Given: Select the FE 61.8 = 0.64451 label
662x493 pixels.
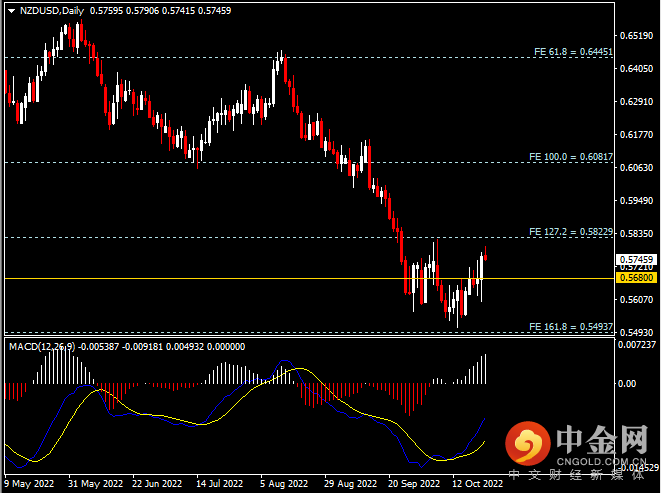Looking at the screenshot, I should pyautogui.click(x=573, y=51).
